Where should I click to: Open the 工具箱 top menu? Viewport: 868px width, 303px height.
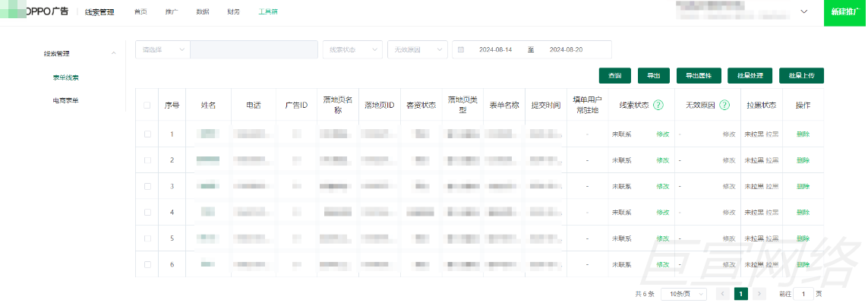268,11
